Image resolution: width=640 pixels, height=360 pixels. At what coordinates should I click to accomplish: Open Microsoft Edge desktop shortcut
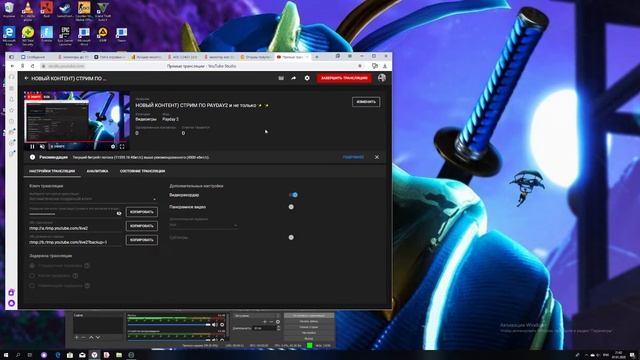(x=9, y=36)
